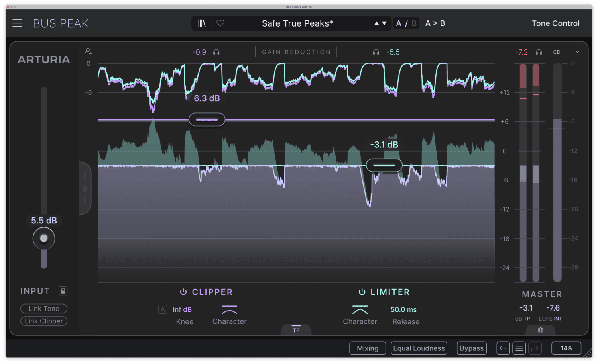Toggle the input gain lock
Image resolution: width=598 pixels, height=364 pixels.
click(63, 291)
